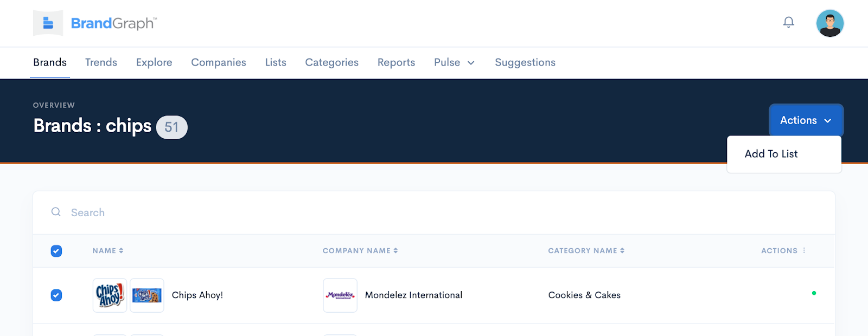The height and width of the screenshot is (336, 868).
Task: Click the Chips Ahoy! brand logo thumbnail
Action: pyautogui.click(x=110, y=295)
